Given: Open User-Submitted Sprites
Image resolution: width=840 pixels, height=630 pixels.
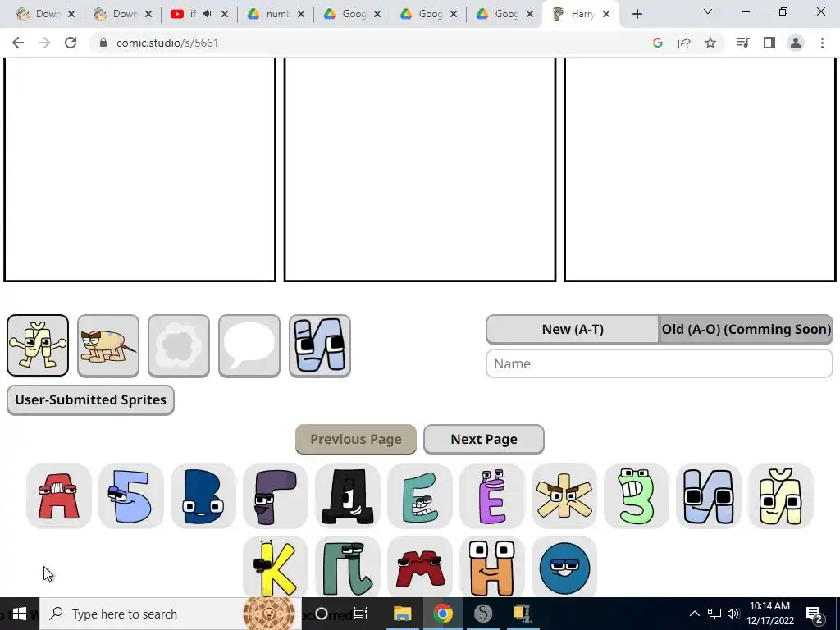Looking at the screenshot, I should click(x=90, y=399).
